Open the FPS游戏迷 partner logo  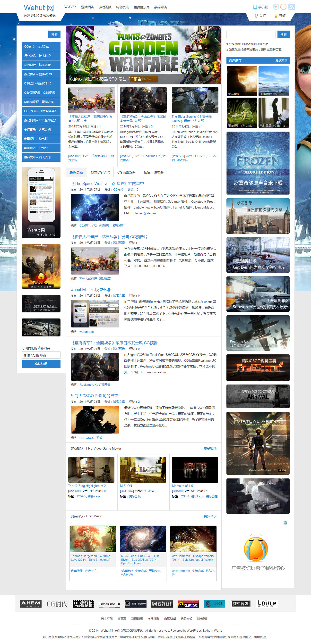83,604
